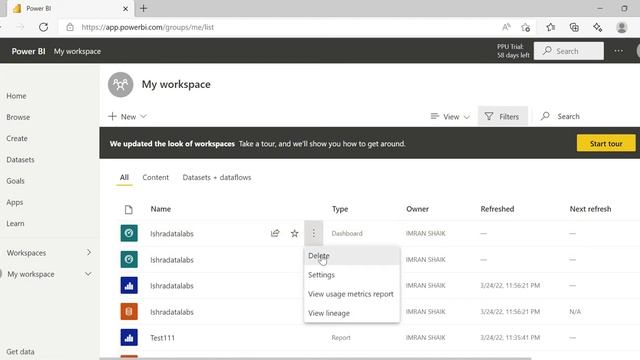This screenshot has width=640, height=360.
Task: Open the read aloud icon in address bar
Action: tap(506, 27)
